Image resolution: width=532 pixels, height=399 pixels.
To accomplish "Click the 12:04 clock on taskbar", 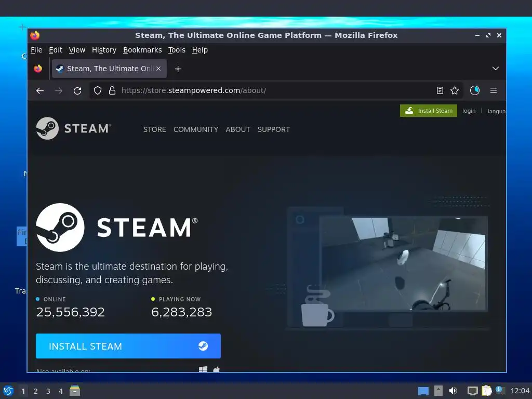I will click(x=520, y=391).
